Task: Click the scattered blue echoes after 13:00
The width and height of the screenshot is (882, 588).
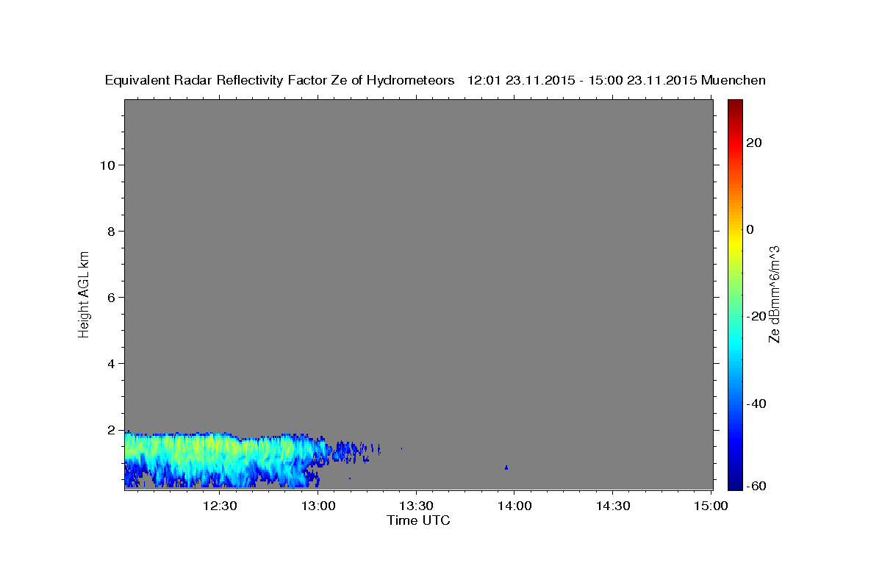Action: [355, 450]
